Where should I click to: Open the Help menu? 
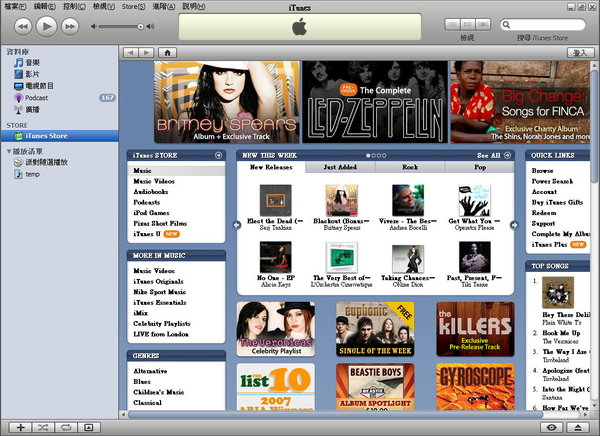pyautogui.click(x=193, y=7)
